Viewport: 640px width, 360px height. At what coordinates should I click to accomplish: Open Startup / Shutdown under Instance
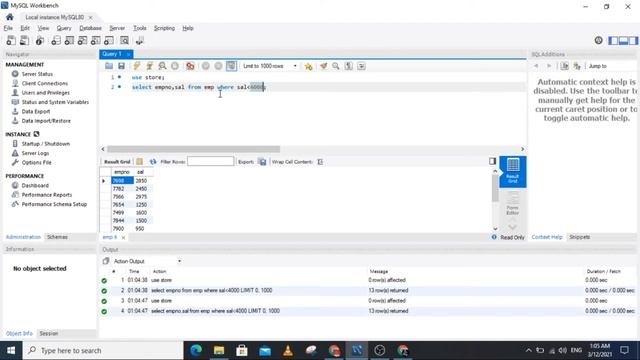coord(46,144)
